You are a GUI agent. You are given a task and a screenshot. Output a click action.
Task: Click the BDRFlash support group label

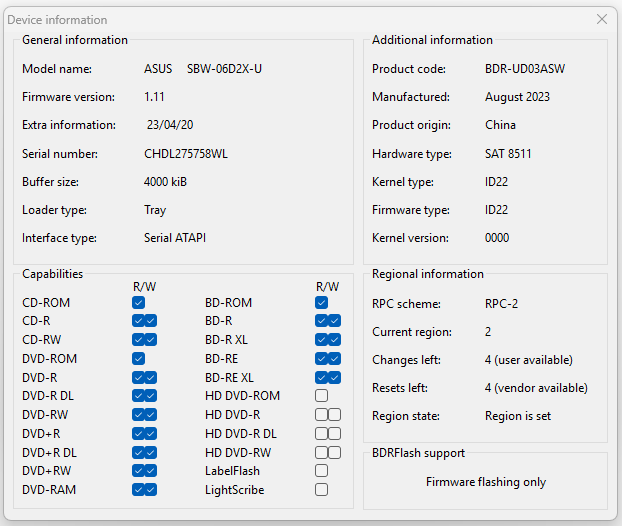[419, 453]
